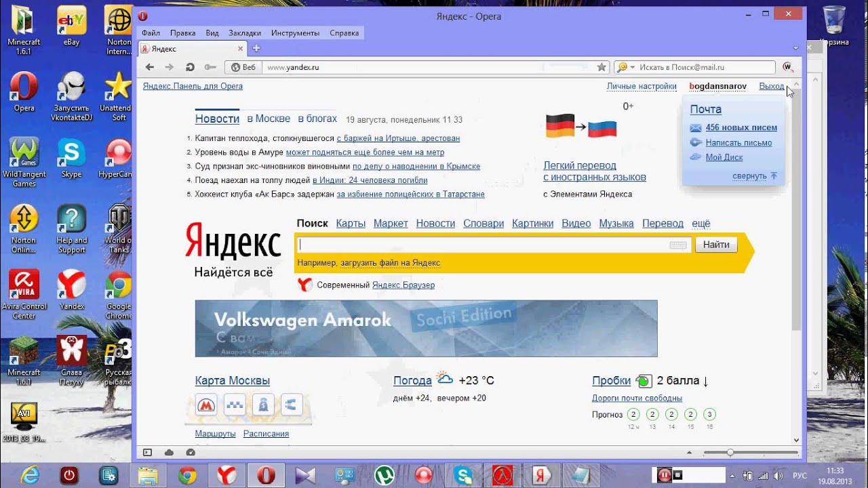Open a new tab with plus button
Screen dimensions: 868x488
[256, 48]
